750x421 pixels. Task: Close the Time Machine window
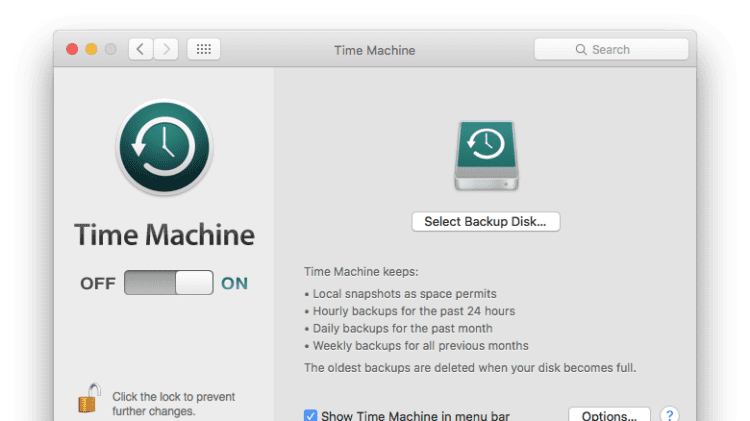(x=72, y=49)
